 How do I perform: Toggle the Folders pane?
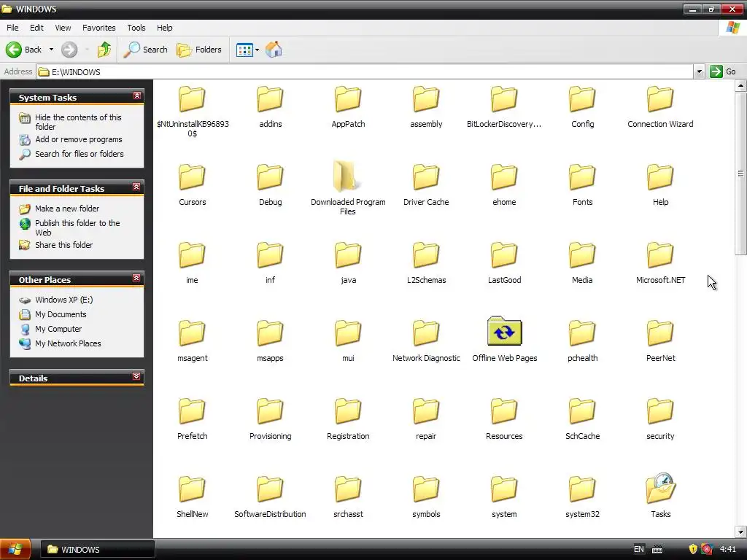click(199, 50)
